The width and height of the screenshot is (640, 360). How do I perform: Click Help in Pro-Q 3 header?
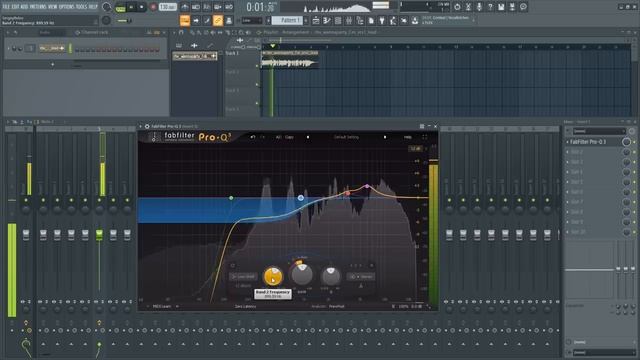pyautogui.click(x=407, y=137)
